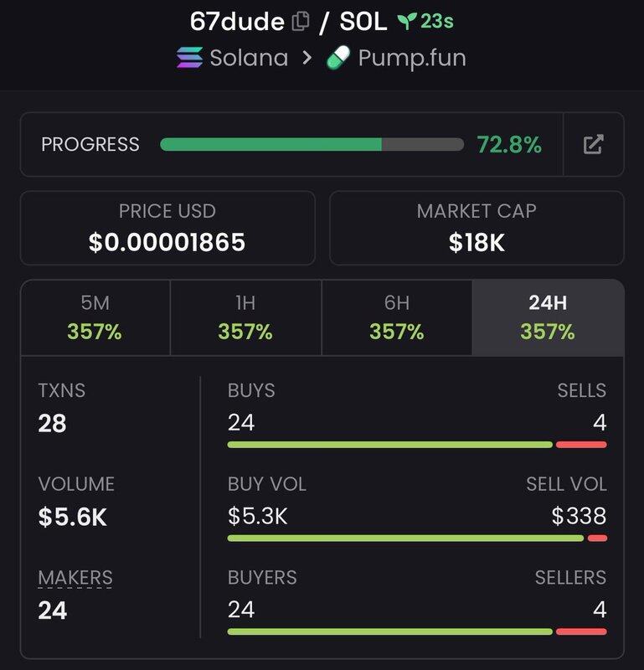
Task: Toggle the Price USD display box
Action: 167,228
